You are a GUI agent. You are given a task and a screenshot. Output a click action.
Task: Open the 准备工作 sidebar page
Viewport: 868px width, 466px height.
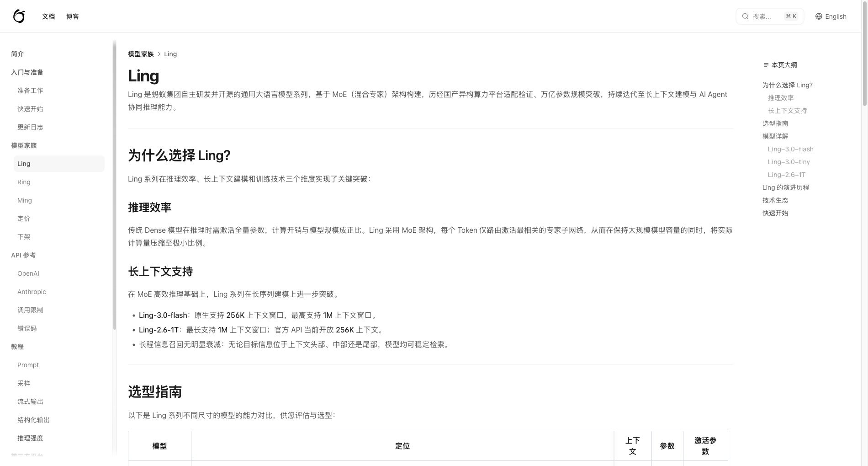coord(30,91)
